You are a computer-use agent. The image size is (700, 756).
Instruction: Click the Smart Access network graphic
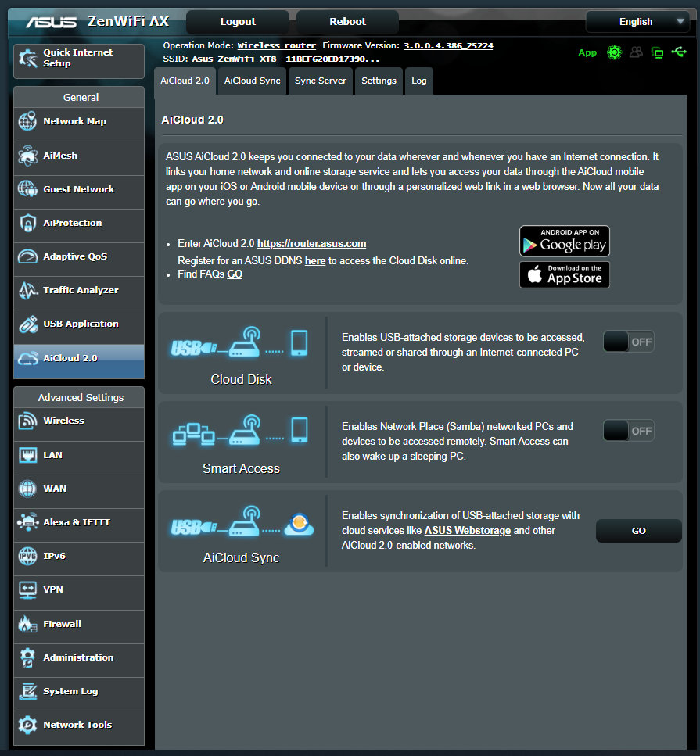tap(240, 431)
